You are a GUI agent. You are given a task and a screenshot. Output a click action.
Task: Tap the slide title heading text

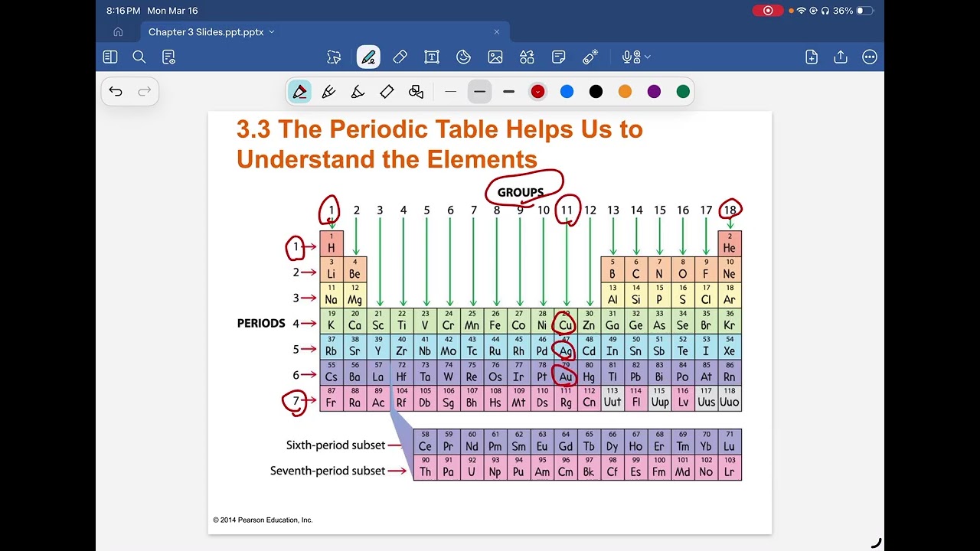pos(439,144)
